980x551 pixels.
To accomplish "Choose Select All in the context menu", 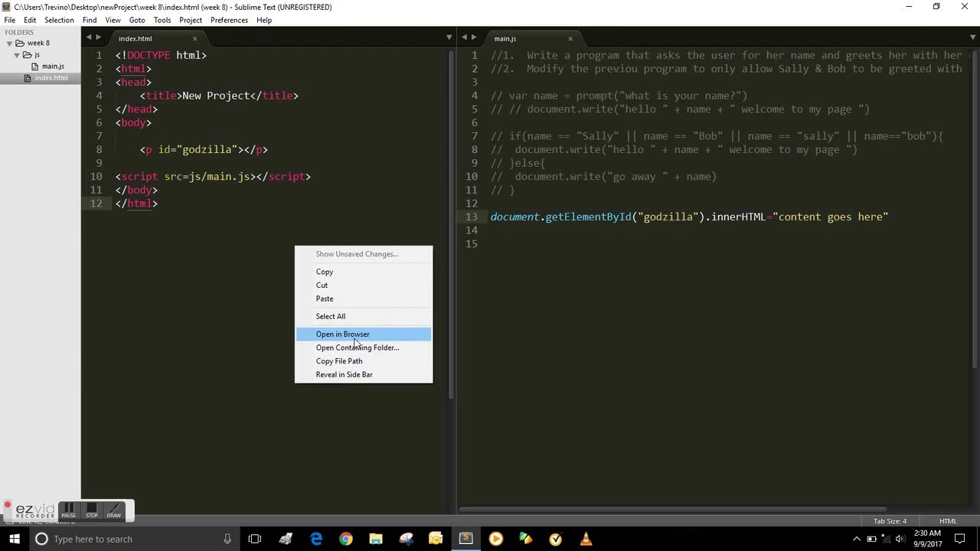I will click(x=364, y=316).
